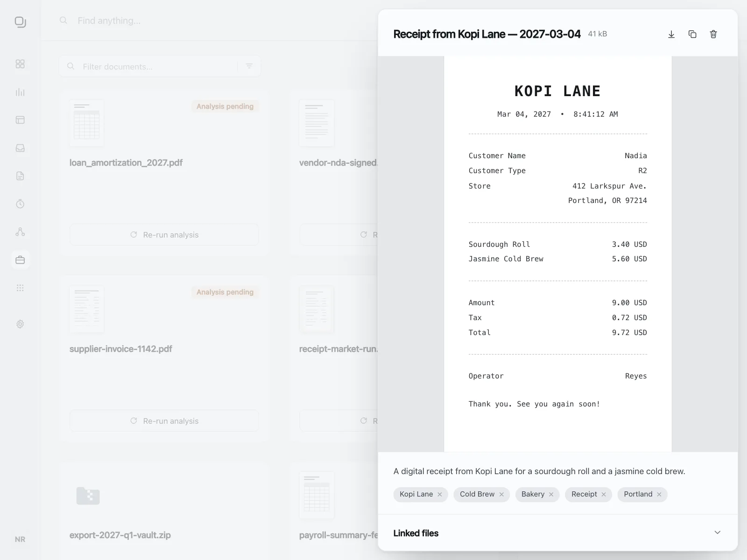
Task: Remove the Kopi Lane tag
Action: point(440,494)
